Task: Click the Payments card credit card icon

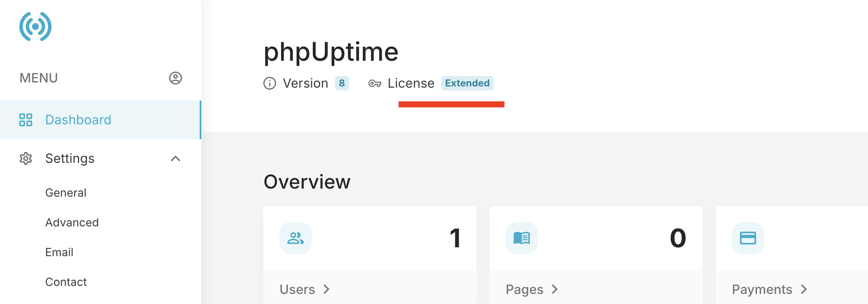Action: click(748, 238)
